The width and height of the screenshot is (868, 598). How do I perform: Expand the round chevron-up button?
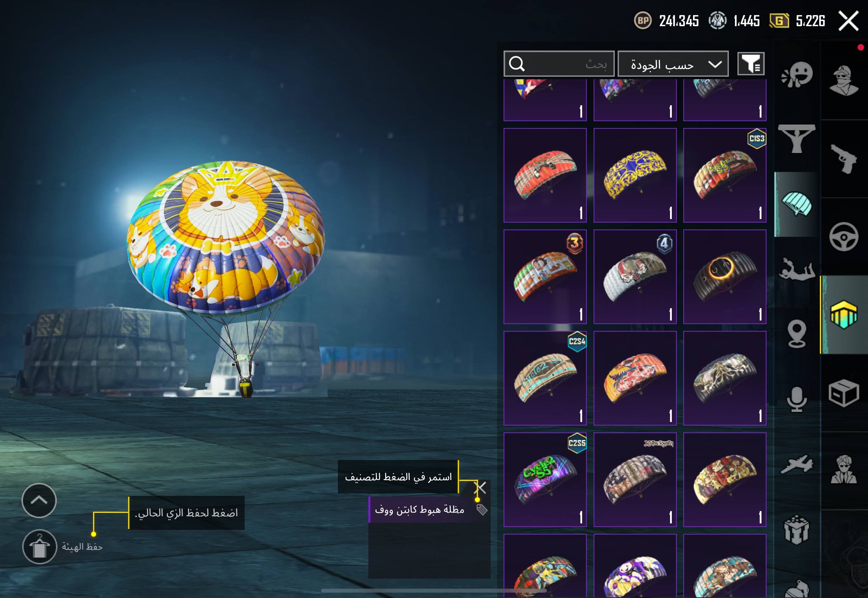tap(39, 500)
